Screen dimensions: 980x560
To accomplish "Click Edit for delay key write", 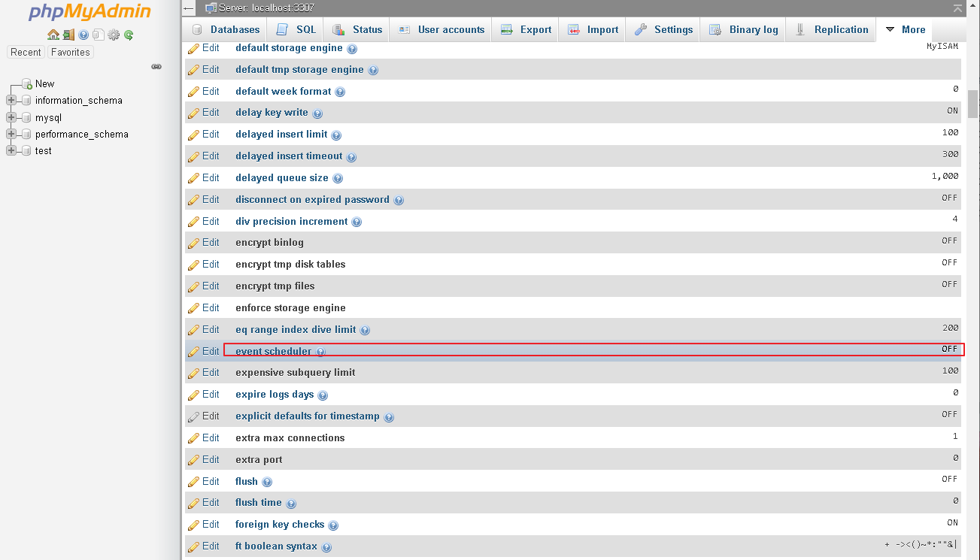I will pos(203,112).
